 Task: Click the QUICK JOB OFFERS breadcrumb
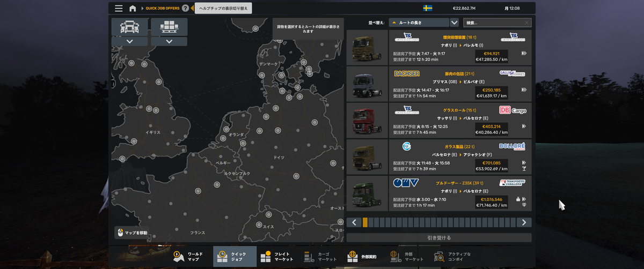(x=163, y=9)
